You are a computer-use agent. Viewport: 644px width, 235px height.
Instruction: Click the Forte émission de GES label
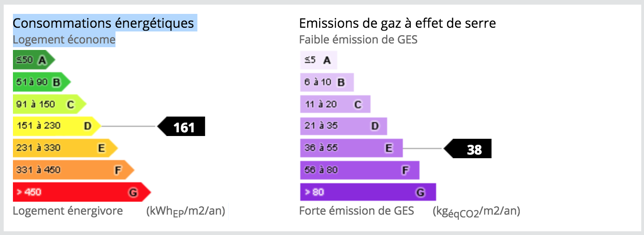click(357, 211)
